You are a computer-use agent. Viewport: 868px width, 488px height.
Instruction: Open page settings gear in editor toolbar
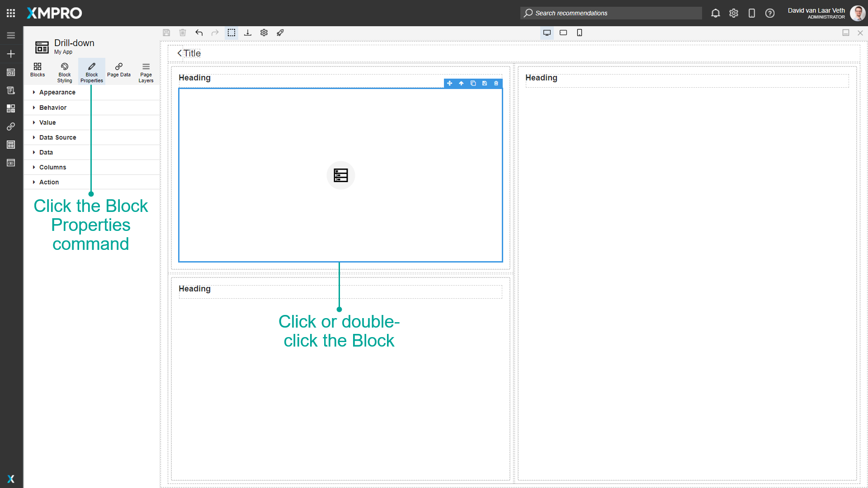(x=264, y=33)
